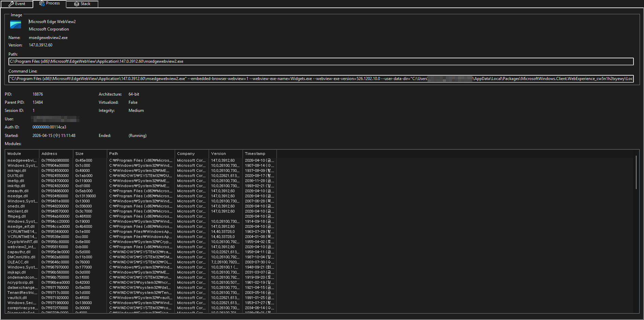This screenshot has height=320, width=644.
Task: Select the capauthz.dll module row
Action: click(141, 252)
